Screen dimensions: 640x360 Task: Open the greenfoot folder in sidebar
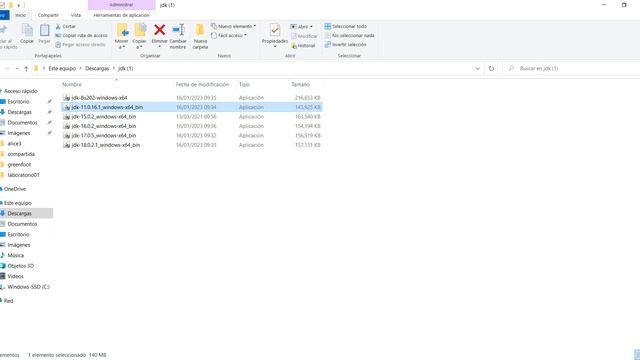19,164
